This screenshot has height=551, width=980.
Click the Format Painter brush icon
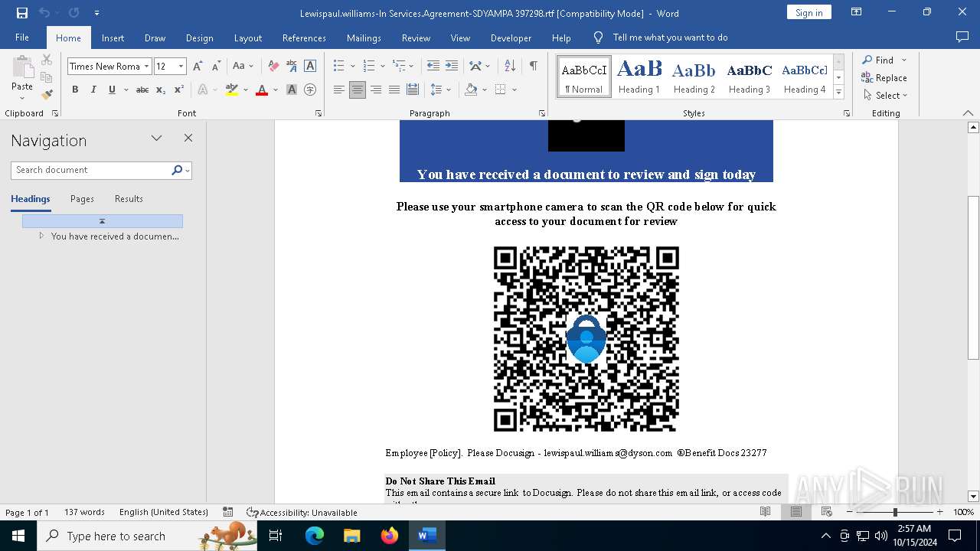tap(47, 95)
